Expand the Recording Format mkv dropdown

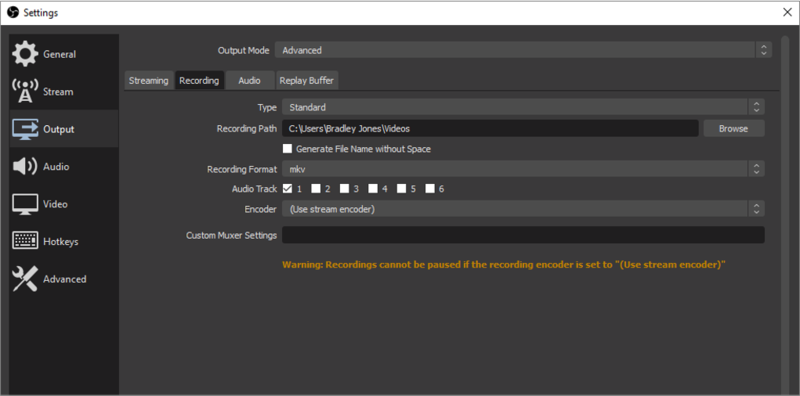pyautogui.click(x=523, y=169)
